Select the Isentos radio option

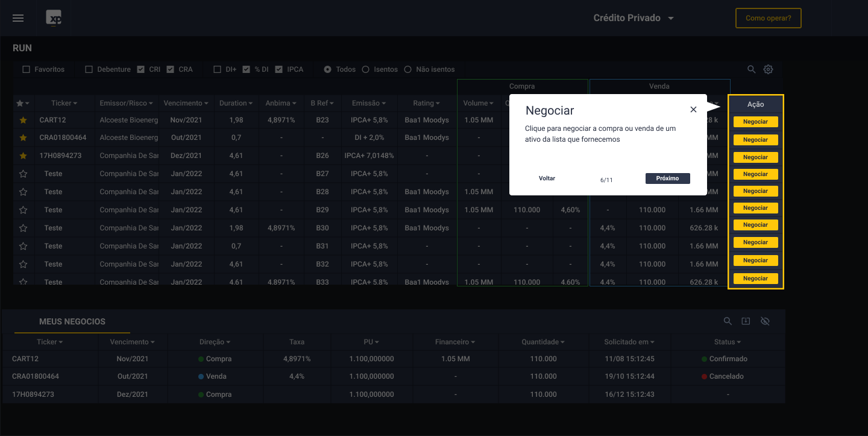point(365,69)
